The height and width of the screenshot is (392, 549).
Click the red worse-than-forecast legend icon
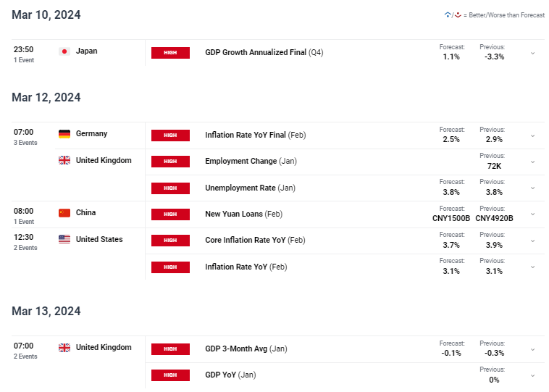[458, 14]
